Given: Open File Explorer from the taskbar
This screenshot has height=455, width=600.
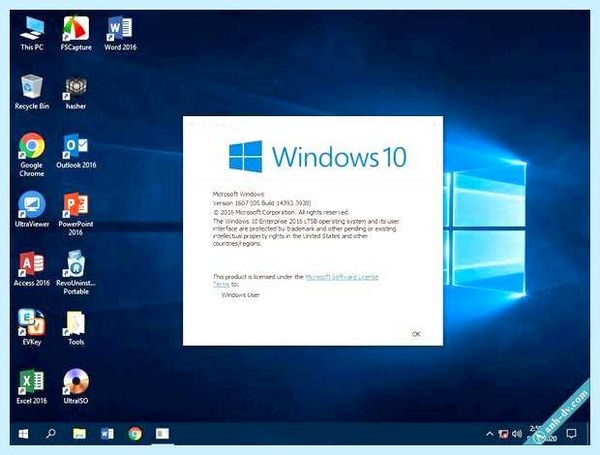Looking at the screenshot, I should click(x=79, y=434).
